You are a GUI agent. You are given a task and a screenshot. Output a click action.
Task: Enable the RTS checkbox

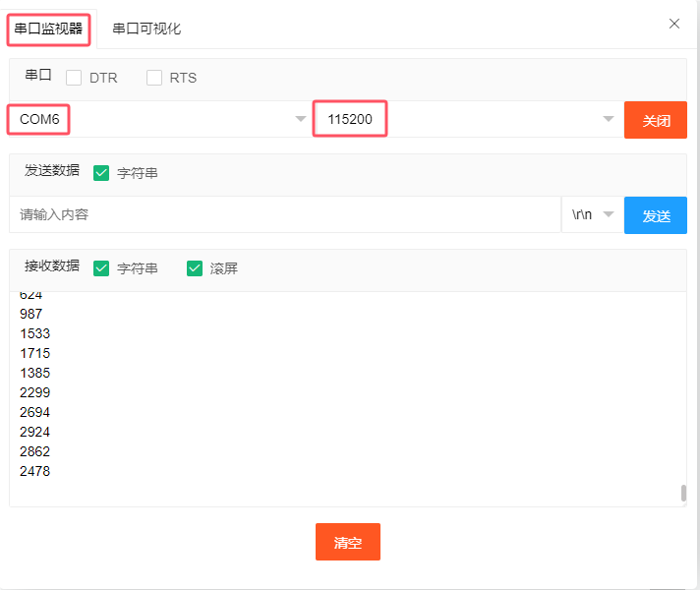(154, 78)
